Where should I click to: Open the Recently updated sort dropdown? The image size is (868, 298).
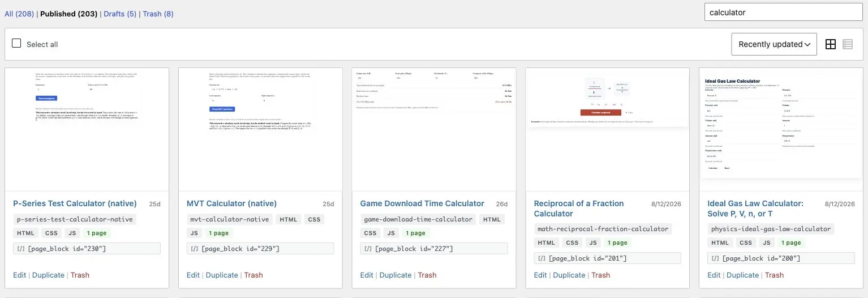[774, 44]
